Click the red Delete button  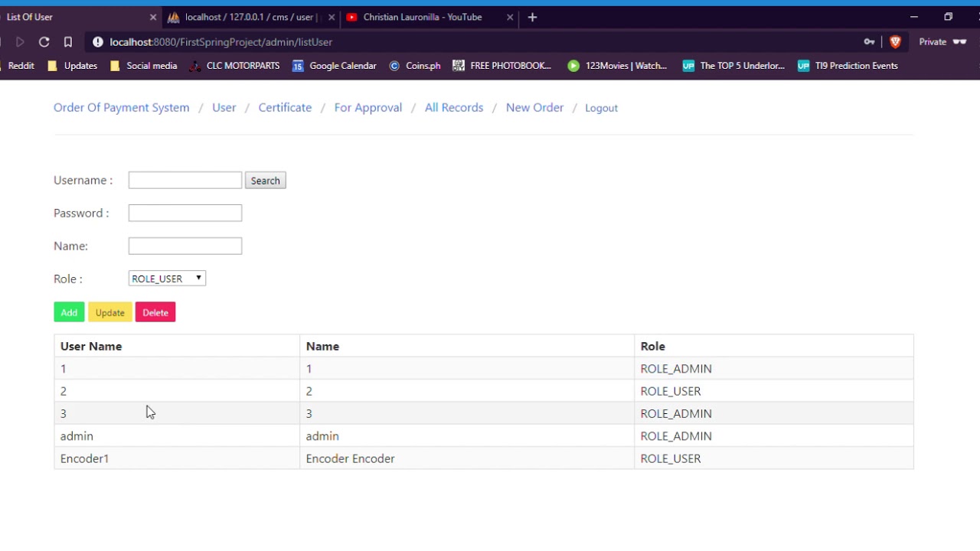tap(155, 312)
